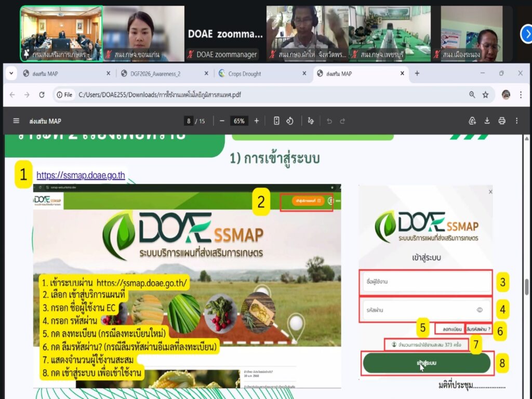Click the orange เข้าสู่บริการแผนที่ button
Viewport: 532px width, 399px height.
(x=308, y=201)
